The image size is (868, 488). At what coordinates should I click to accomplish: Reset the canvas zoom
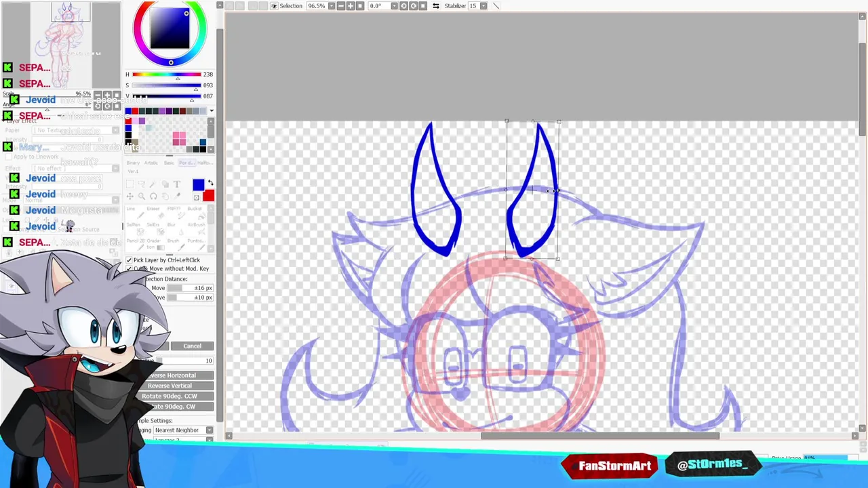coord(360,5)
